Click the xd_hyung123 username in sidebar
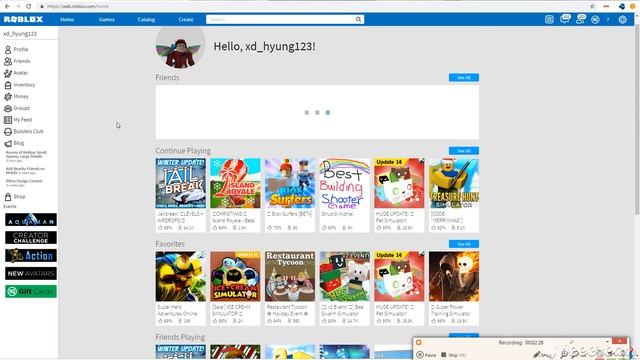 pyautogui.click(x=20, y=34)
